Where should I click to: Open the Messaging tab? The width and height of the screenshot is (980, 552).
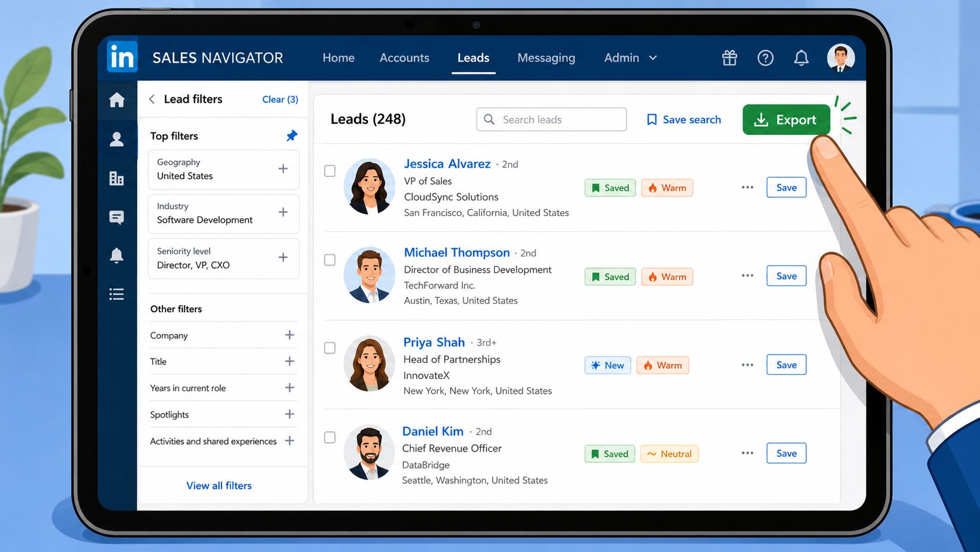click(546, 57)
